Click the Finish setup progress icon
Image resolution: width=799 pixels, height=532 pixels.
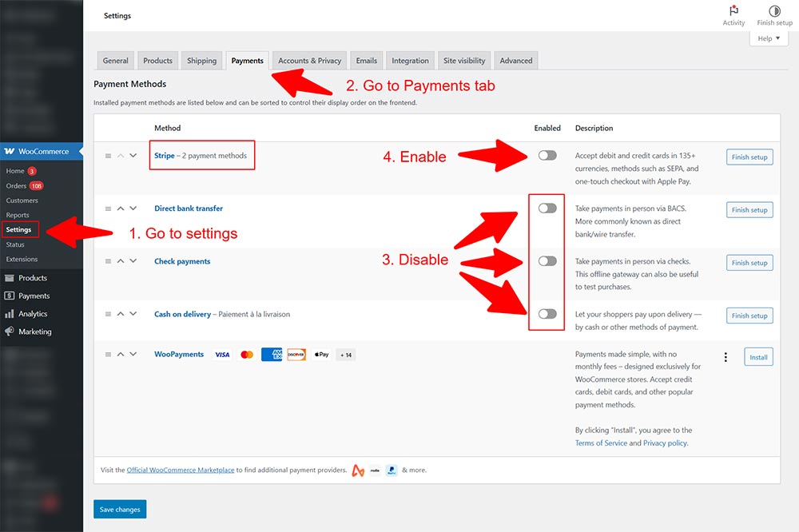pyautogui.click(x=774, y=10)
